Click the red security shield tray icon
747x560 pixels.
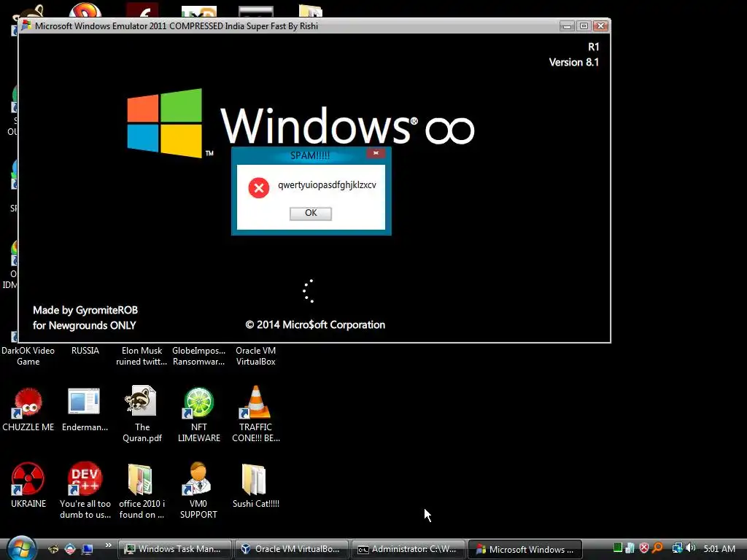[x=643, y=548]
